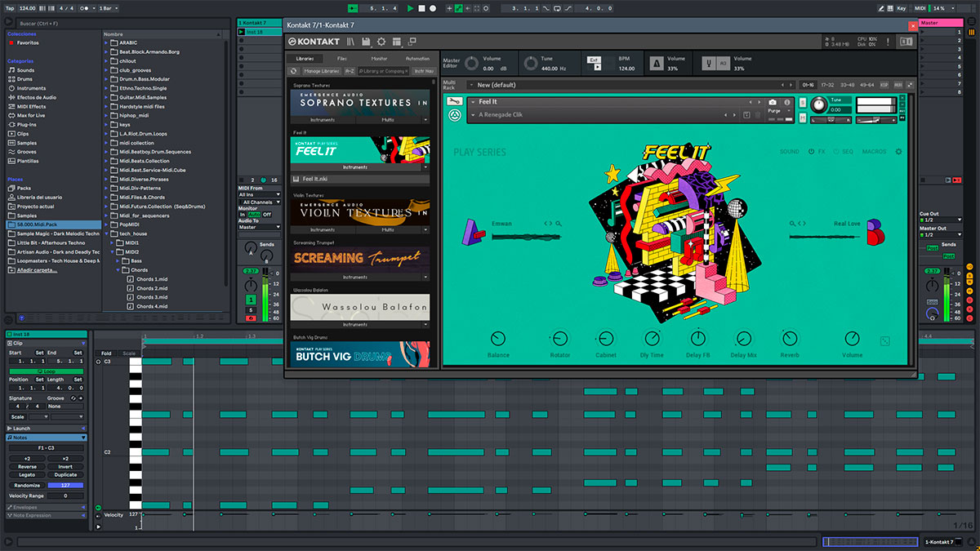Click Kontakt rack view layout icon
The width and height of the screenshot is (980, 551).
(396, 42)
